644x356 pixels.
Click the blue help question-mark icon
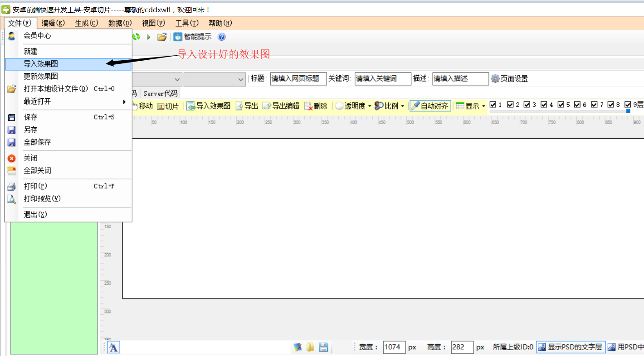point(222,37)
